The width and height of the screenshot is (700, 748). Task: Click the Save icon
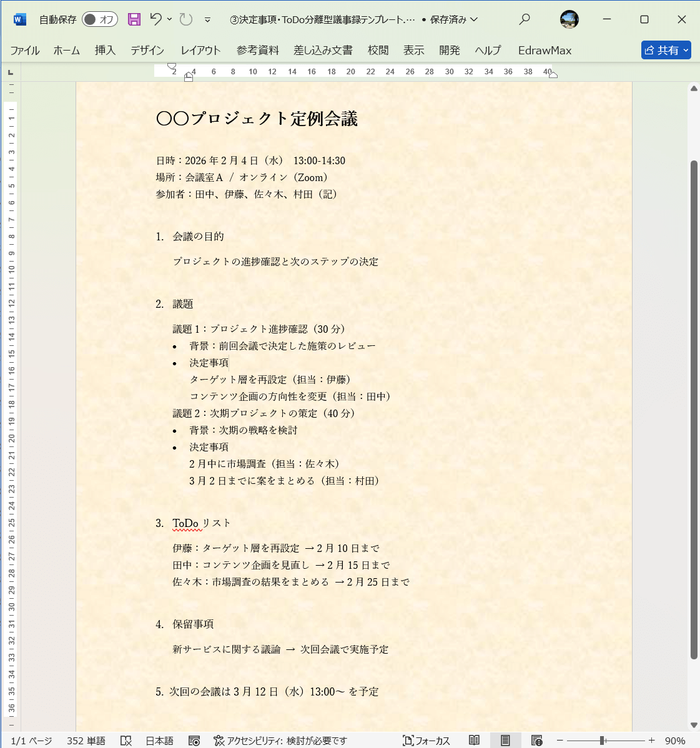134,19
